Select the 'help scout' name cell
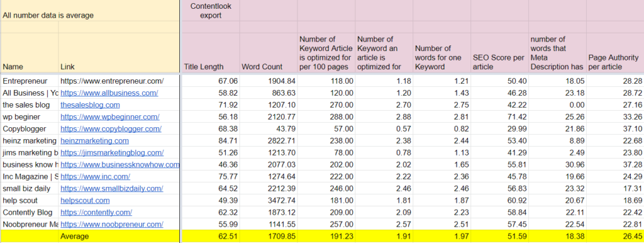 pos(30,201)
